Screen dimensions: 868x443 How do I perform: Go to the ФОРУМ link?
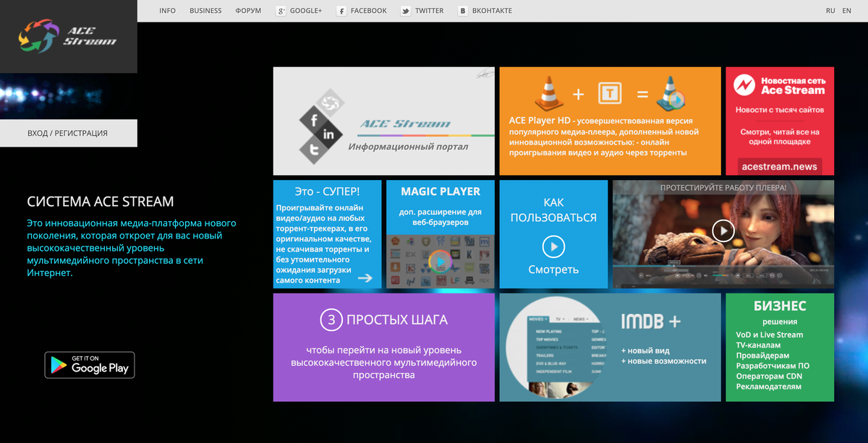[x=248, y=11]
